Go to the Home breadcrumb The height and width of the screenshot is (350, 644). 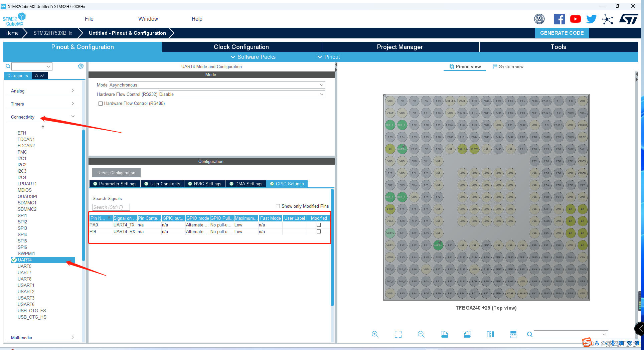pos(12,33)
